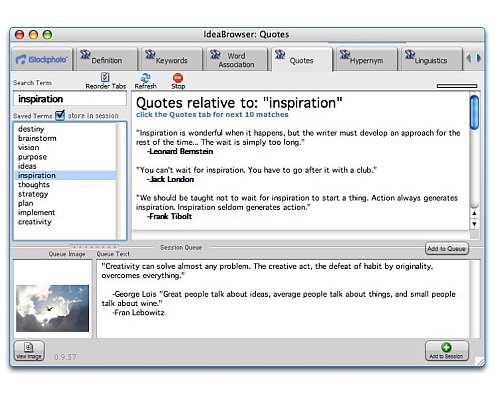Screen dimensions: 495x394
Task: Select saved term creativity
Action: [x=35, y=222]
